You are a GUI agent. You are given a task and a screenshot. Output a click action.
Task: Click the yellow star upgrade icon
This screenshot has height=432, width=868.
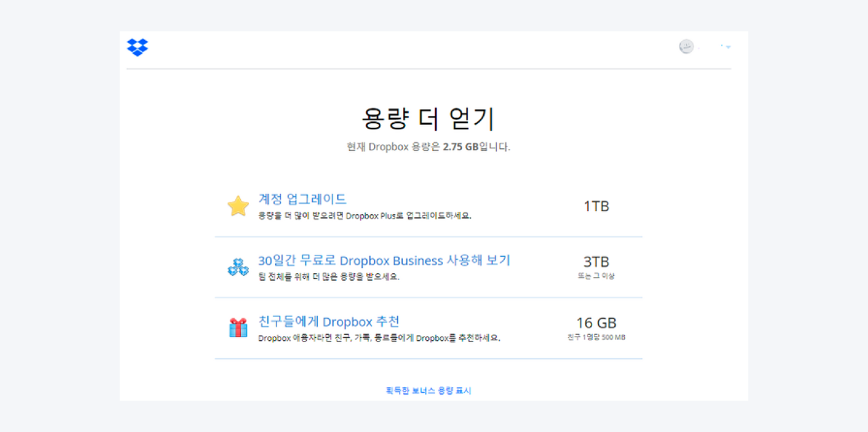238,206
